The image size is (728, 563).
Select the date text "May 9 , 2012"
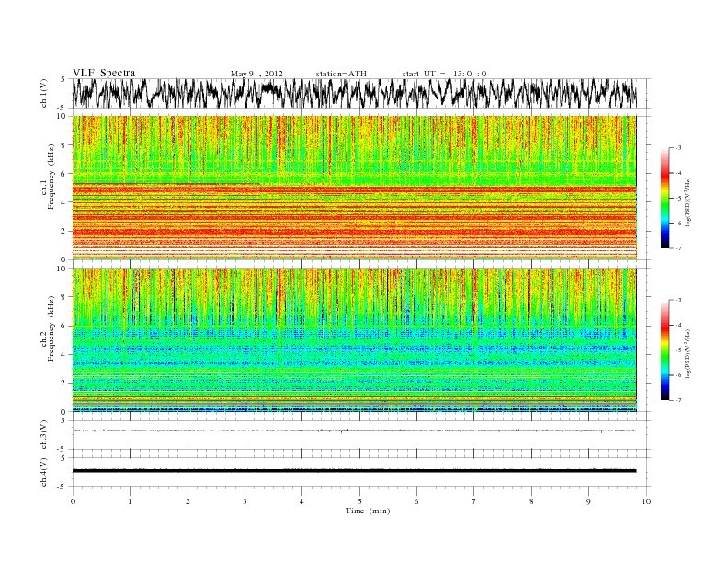click(x=256, y=74)
